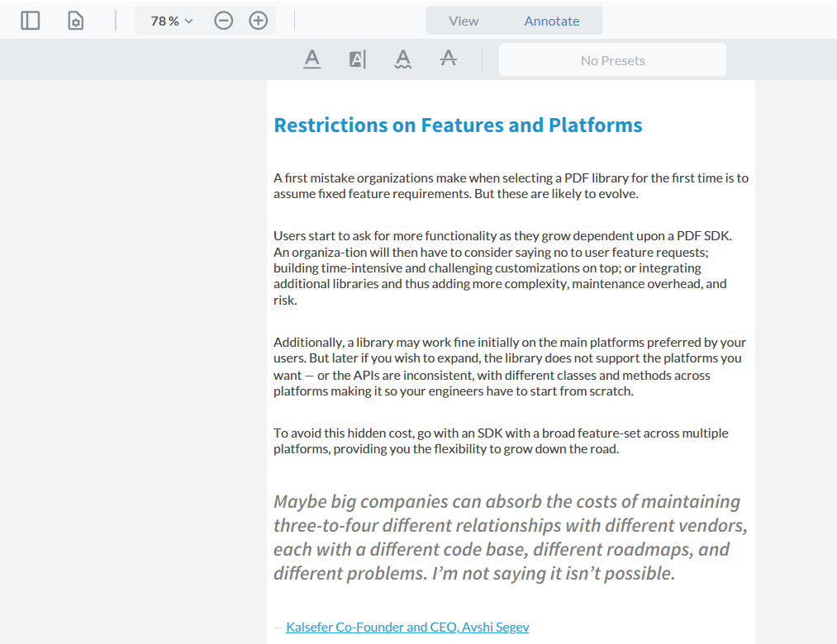Open the Kalsefer Co-Founder and CEO link
837x644 pixels.
click(407, 627)
